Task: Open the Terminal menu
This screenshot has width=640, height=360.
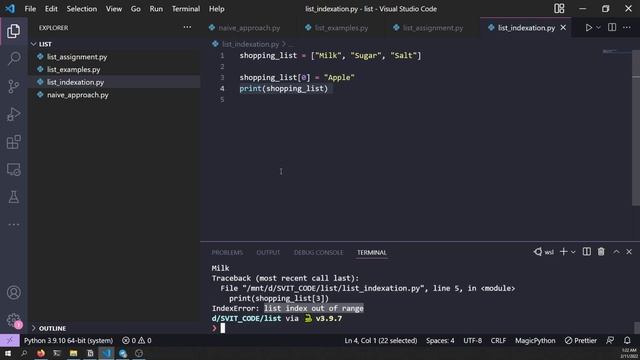Action: 186,9
